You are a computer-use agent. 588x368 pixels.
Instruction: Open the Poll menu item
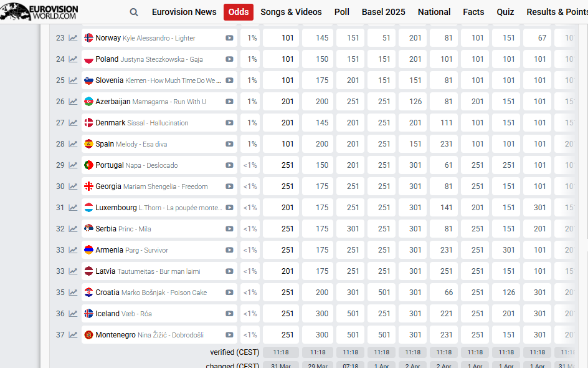341,12
